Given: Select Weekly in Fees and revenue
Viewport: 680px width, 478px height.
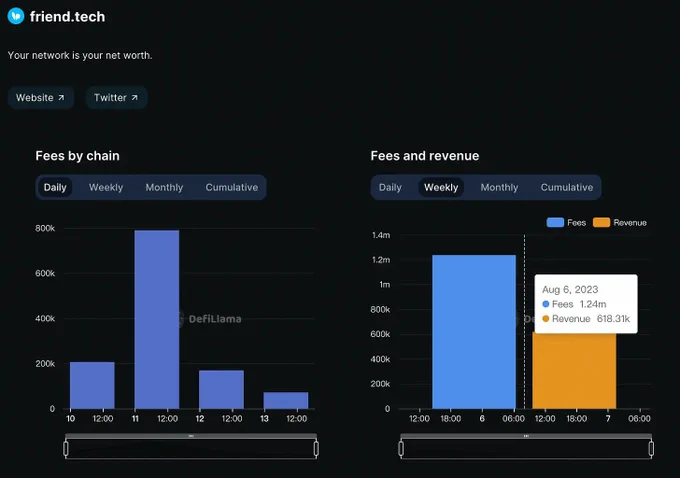Looking at the screenshot, I should [x=441, y=187].
